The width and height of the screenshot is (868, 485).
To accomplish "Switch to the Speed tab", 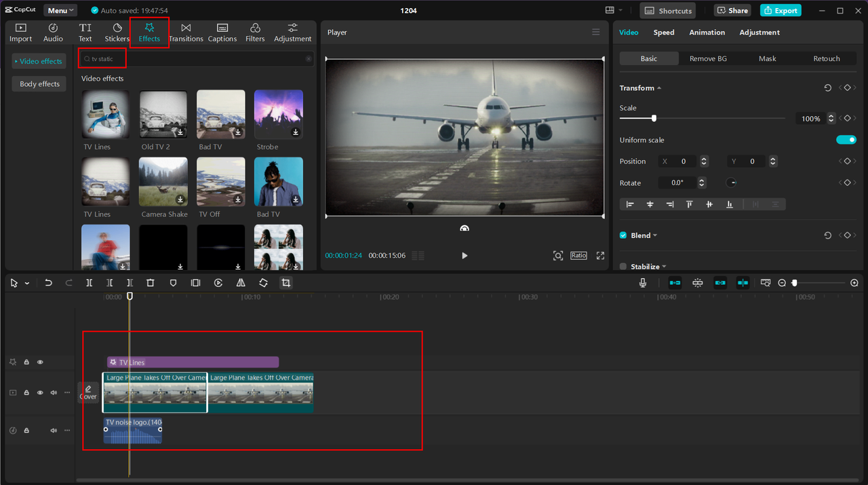I will (664, 33).
